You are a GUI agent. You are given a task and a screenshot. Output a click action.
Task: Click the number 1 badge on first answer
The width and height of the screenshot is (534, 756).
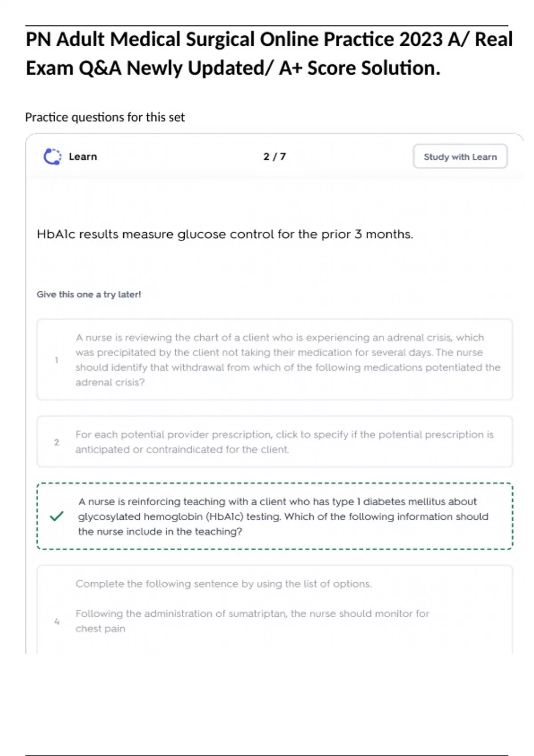[57, 360]
